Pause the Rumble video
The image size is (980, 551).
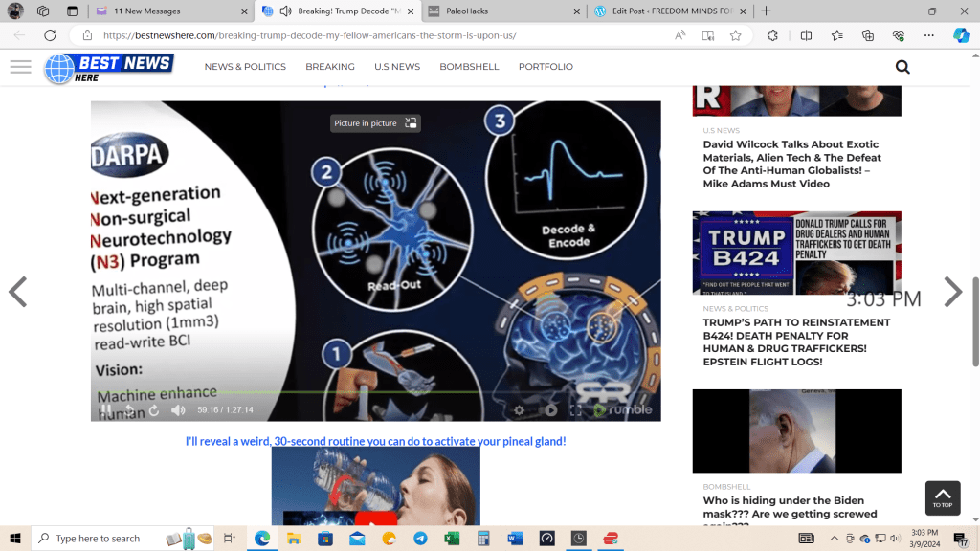pos(106,410)
